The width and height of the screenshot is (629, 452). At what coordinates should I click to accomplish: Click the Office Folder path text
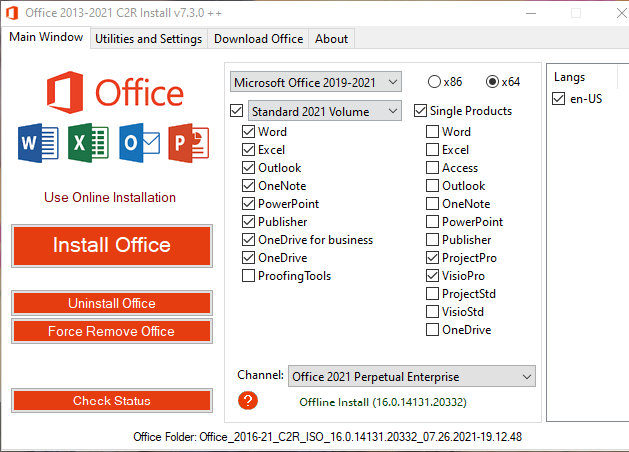tap(327, 437)
